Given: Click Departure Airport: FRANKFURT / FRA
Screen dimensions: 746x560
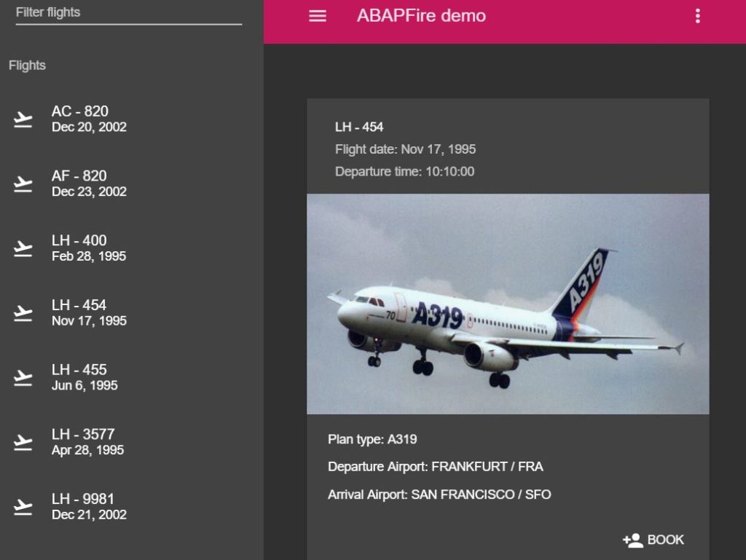Looking at the screenshot, I should 436,467.
